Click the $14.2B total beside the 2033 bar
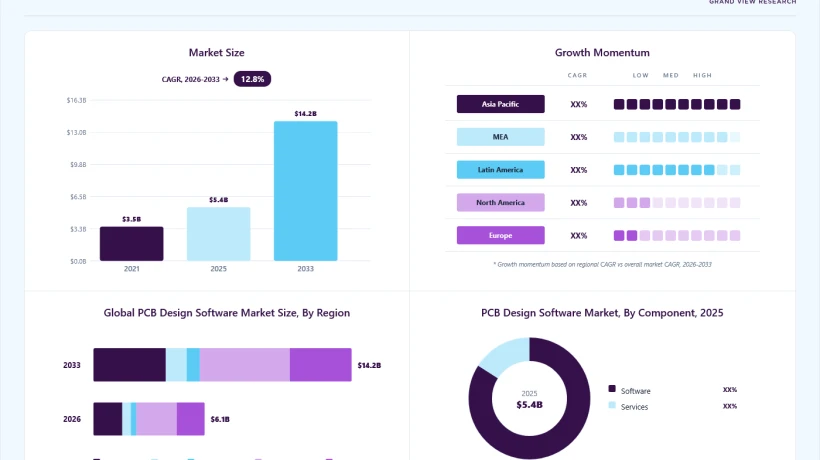Screen dimensions: 820x460 point(369,365)
